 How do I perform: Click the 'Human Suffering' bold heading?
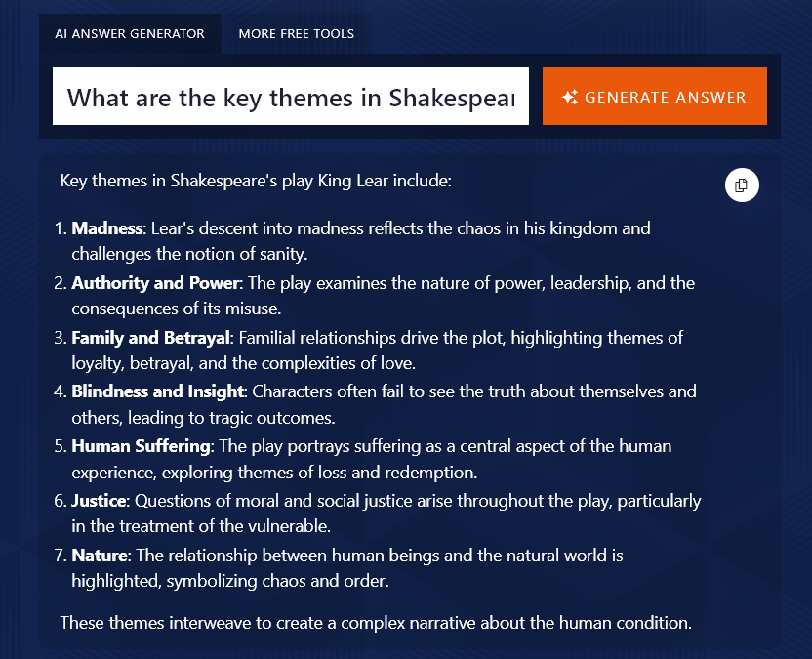[x=142, y=446]
